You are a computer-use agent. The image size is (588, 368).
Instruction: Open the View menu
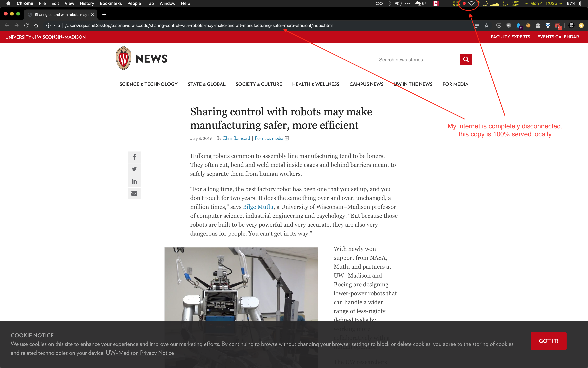pyautogui.click(x=69, y=3)
